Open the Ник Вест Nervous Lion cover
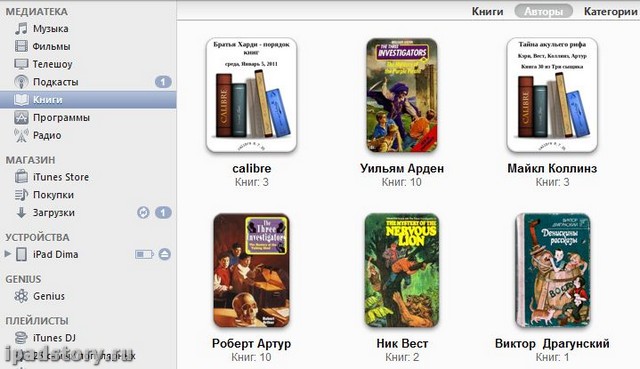 tap(402, 270)
